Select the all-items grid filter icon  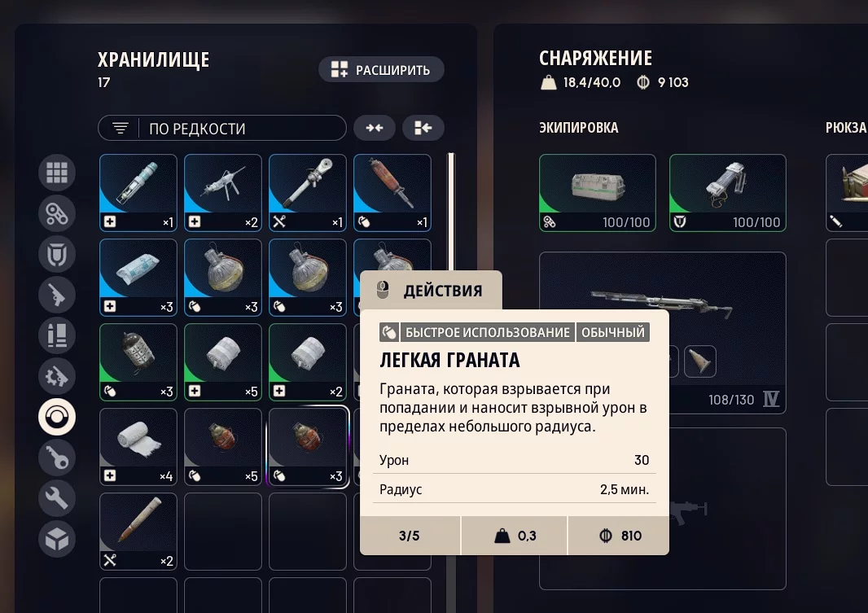click(x=57, y=173)
